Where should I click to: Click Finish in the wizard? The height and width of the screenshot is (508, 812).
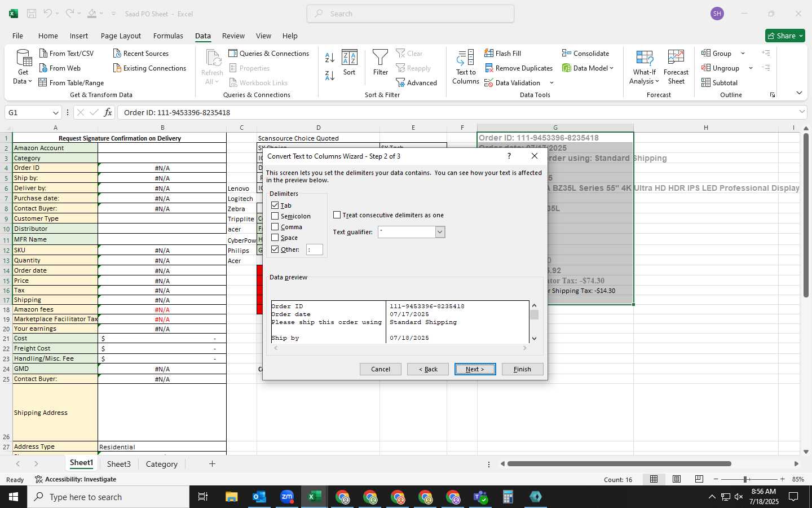(x=522, y=369)
